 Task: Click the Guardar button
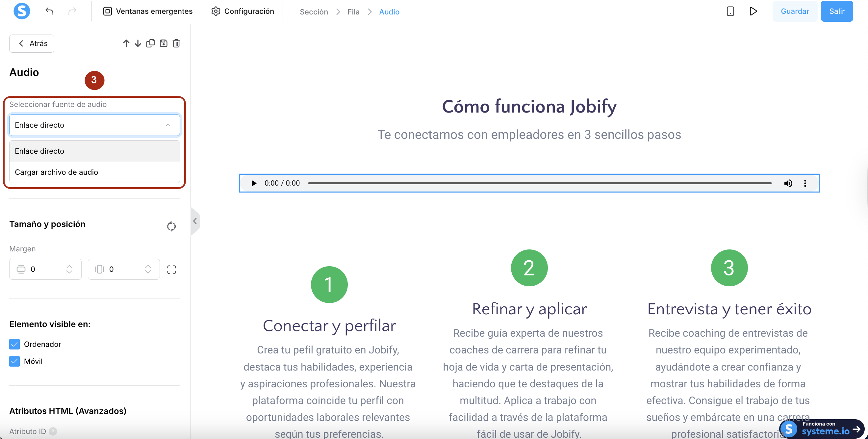[x=795, y=11]
